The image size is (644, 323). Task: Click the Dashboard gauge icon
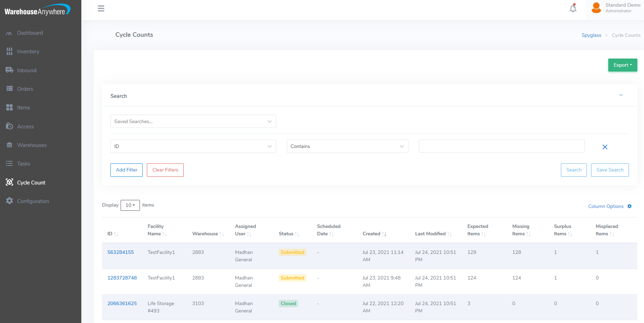[9, 33]
